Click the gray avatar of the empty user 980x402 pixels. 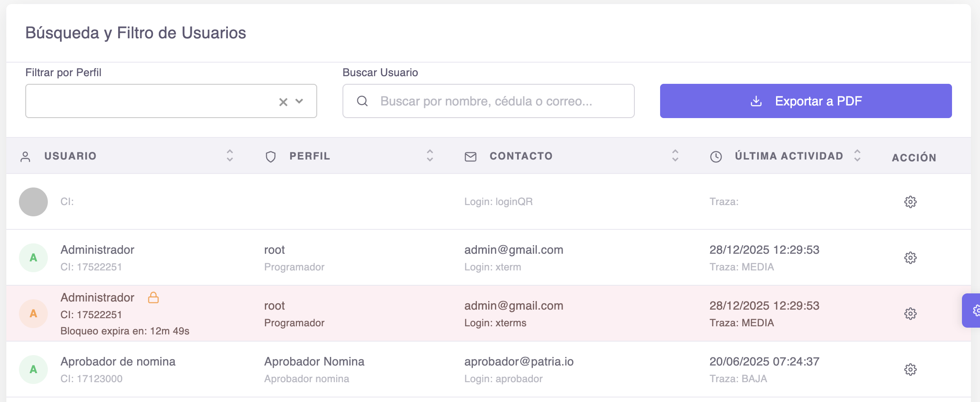click(33, 202)
